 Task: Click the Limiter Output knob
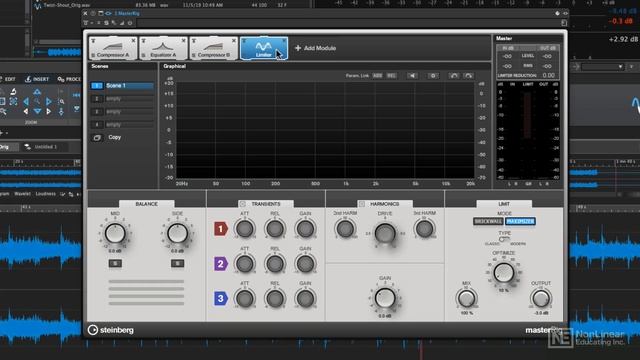tap(541, 298)
